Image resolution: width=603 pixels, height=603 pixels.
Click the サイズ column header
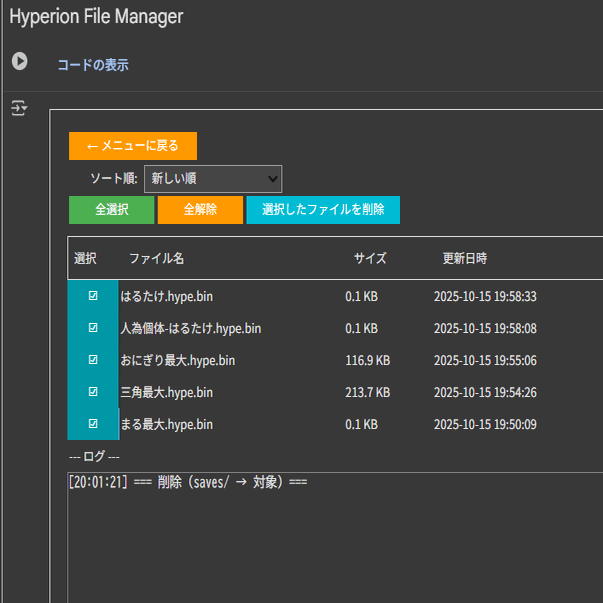[369, 258]
